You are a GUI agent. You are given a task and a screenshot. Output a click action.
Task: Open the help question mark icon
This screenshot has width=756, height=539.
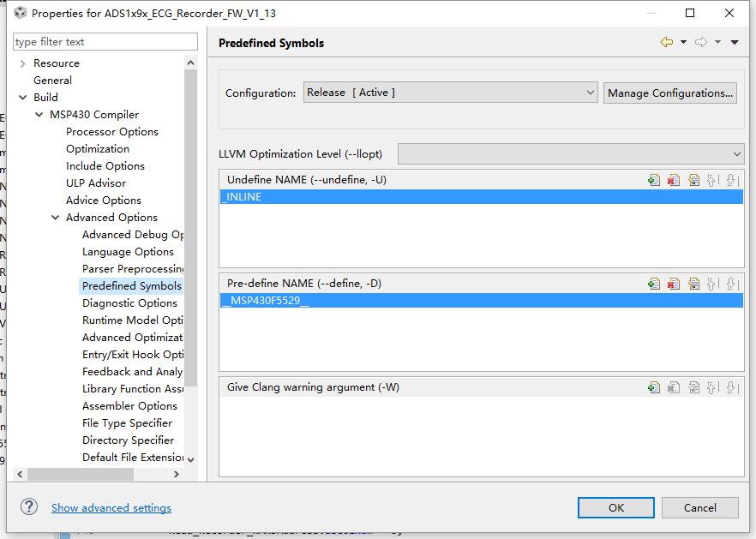(x=29, y=507)
